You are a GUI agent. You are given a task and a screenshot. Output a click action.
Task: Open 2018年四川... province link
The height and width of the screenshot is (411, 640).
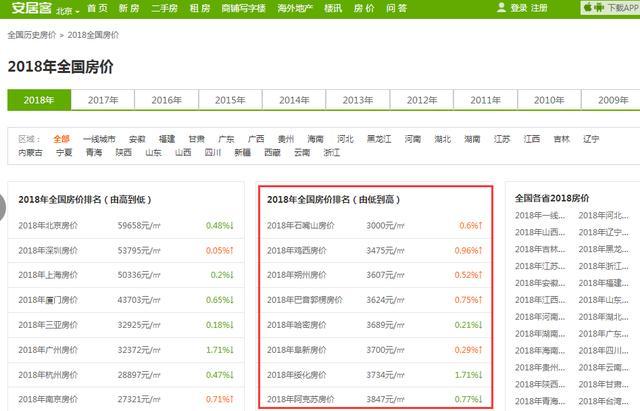[x=603, y=351]
